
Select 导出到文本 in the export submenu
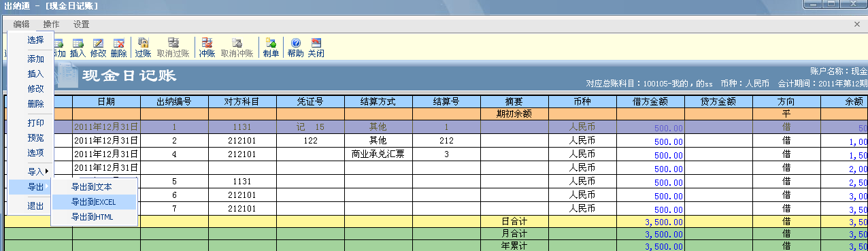(94, 187)
